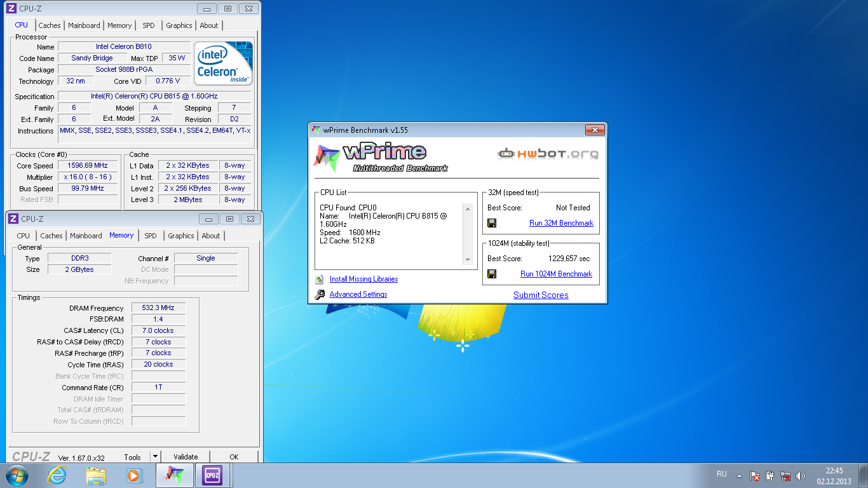Click the volume speaker tray icon
This screenshot has height=488, width=868.
click(801, 475)
